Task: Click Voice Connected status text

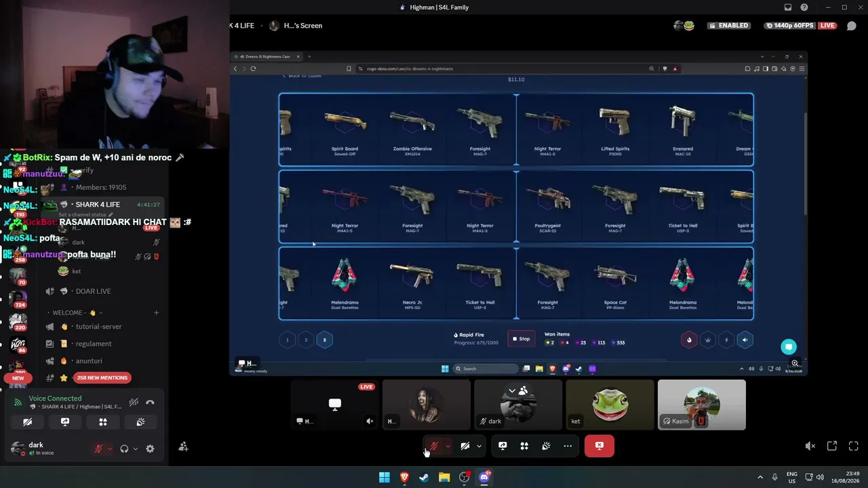Action: click(55, 399)
